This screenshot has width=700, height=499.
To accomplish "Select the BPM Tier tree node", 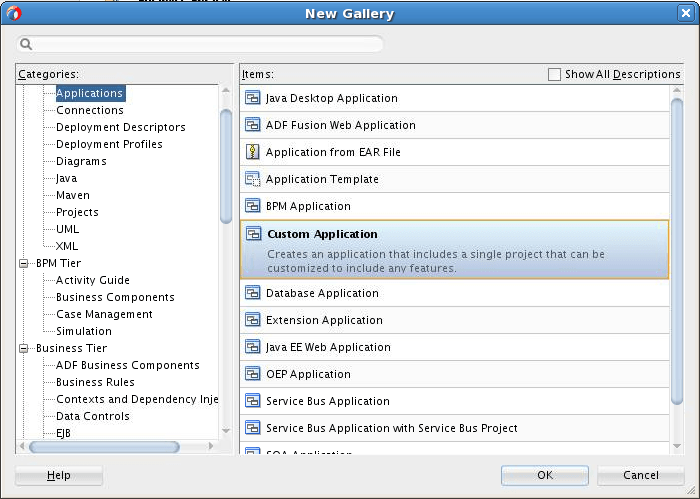I will tap(58, 263).
